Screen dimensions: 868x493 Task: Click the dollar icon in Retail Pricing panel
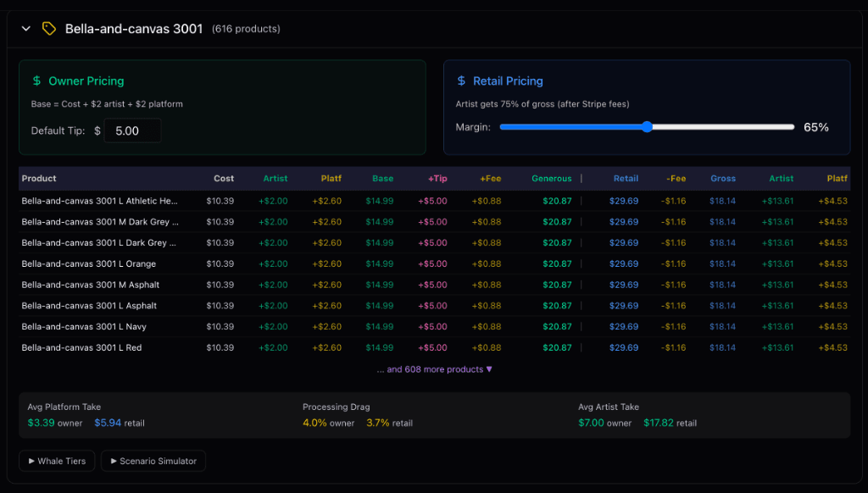tap(460, 80)
